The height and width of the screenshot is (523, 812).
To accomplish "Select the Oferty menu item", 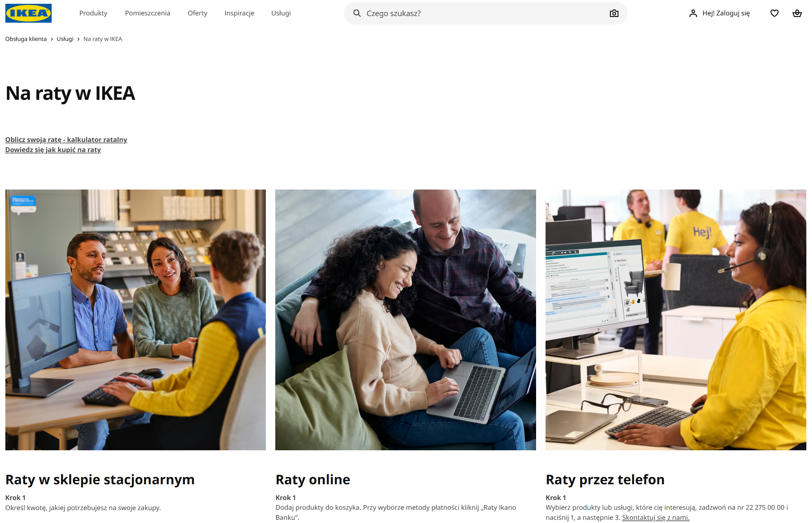I will pos(197,13).
